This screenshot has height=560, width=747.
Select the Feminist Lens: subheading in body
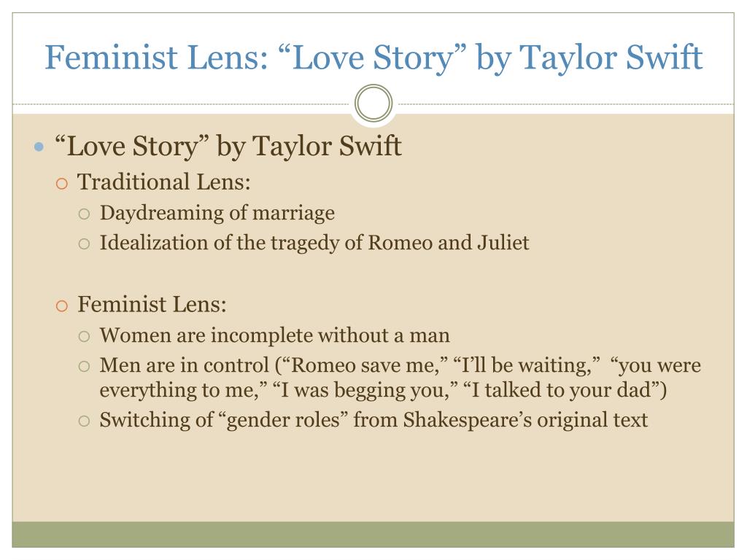click(152, 304)
